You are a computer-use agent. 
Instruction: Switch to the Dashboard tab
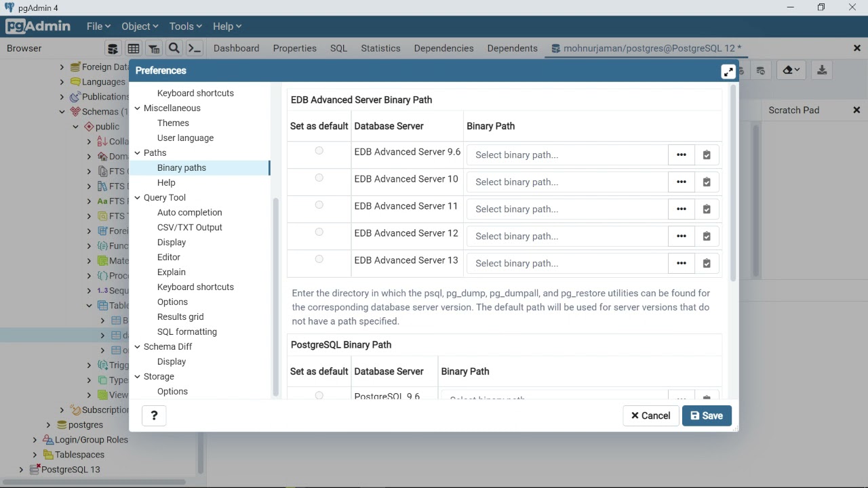click(x=236, y=48)
